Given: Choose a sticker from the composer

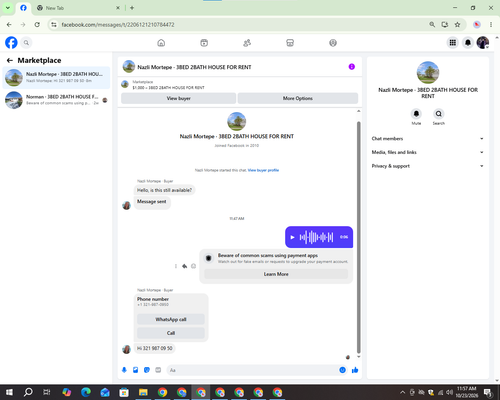Looking at the screenshot, I should click(x=147, y=370).
